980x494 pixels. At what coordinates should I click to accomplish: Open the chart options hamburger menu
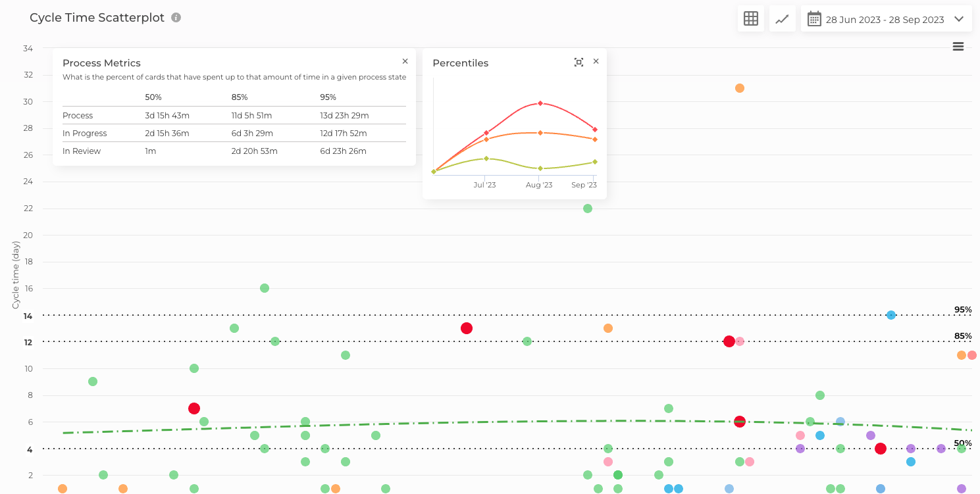958,47
